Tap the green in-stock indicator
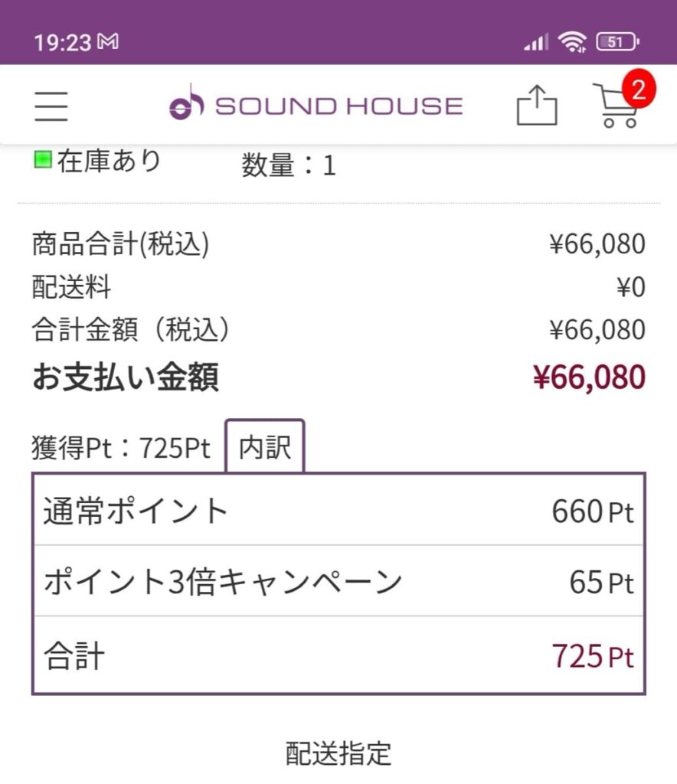Screen dimensions: 677x784 [42, 160]
